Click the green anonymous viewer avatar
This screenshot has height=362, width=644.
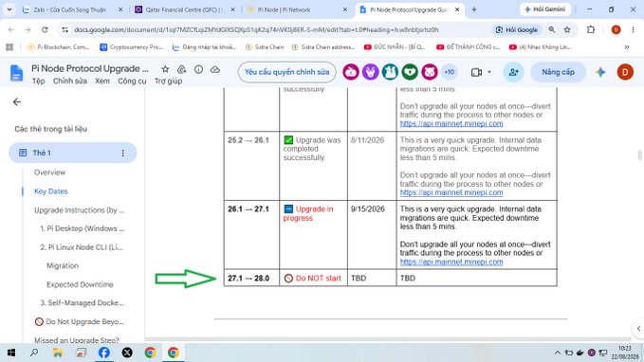point(410,72)
